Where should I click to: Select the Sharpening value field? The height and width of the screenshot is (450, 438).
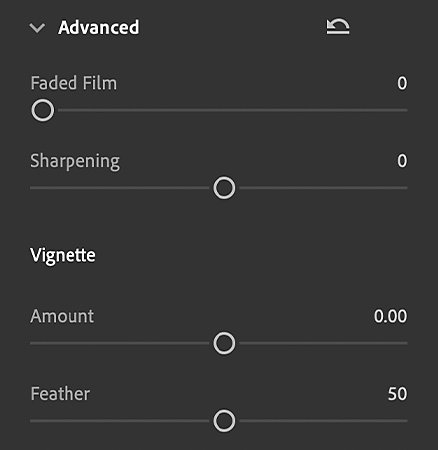(x=402, y=161)
